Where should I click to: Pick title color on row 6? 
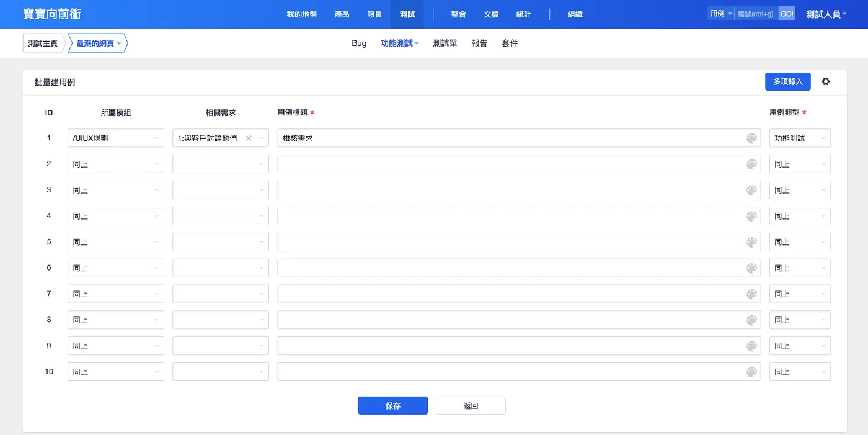(x=751, y=269)
